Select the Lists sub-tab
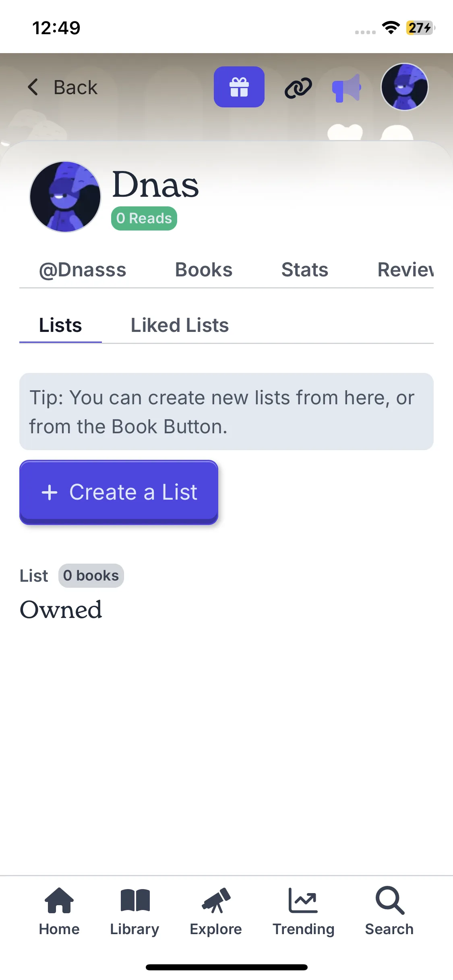The width and height of the screenshot is (453, 980). 60,325
